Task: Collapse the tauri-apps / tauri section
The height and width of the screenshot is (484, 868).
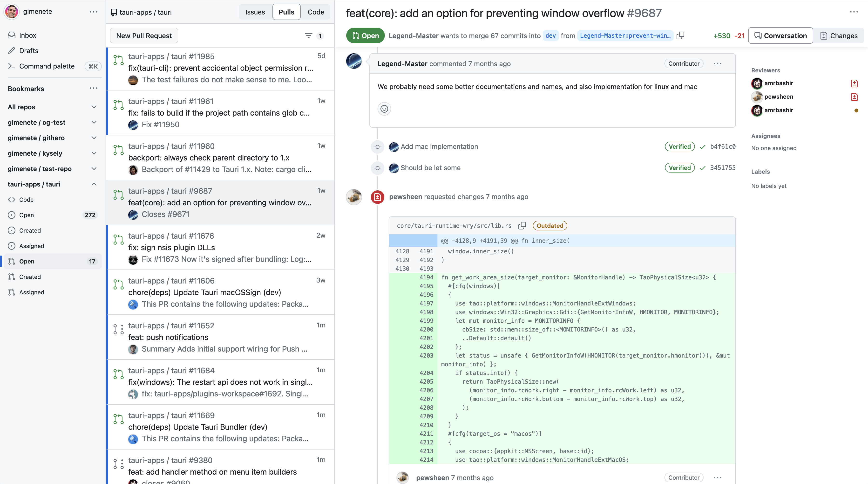Action: pyautogui.click(x=94, y=184)
